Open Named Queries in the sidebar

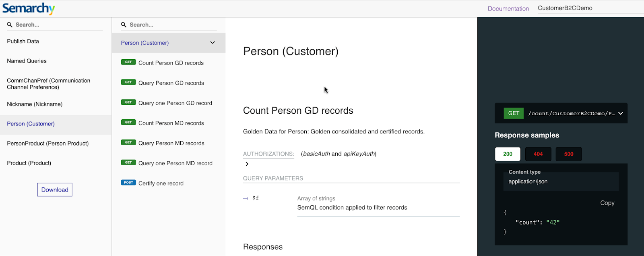coord(27,61)
